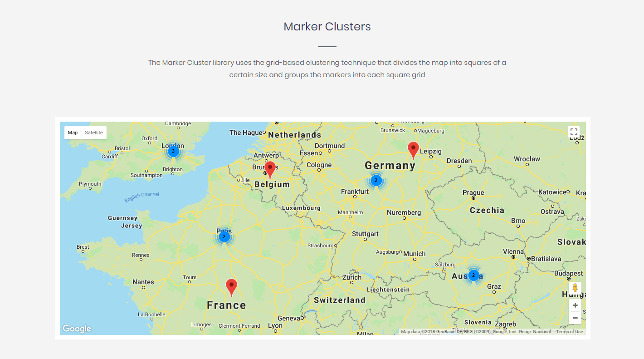This screenshot has width=644, height=359.
Task: Pick up the Street View pegman
Action: [x=575, y=288]
